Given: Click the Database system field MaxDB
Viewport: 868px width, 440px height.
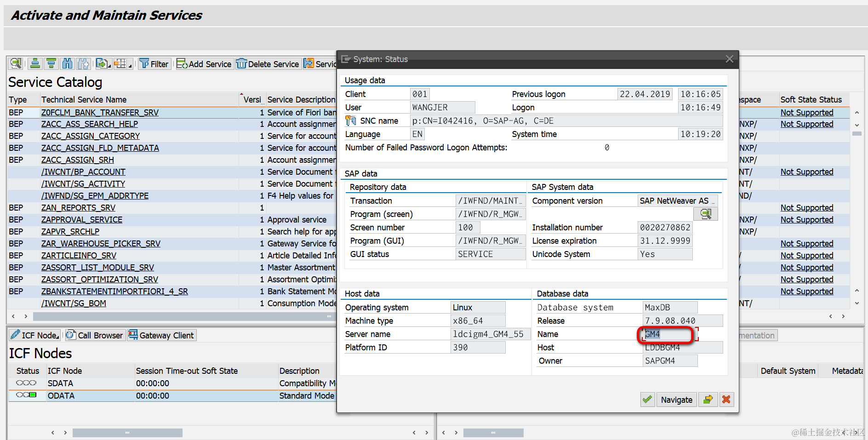Looking at the screenshot, I should [670, 308].
